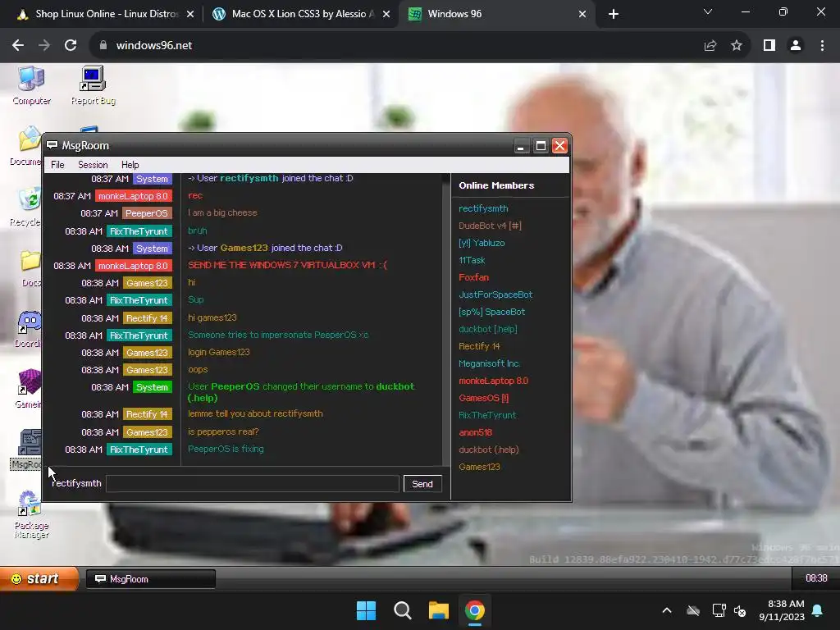Select 11Task in Online Members
The image size is (840, 630).
472,260
